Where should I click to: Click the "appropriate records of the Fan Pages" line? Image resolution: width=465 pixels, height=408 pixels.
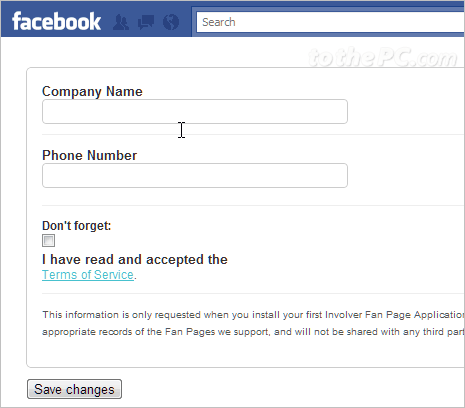pos(253,332)
